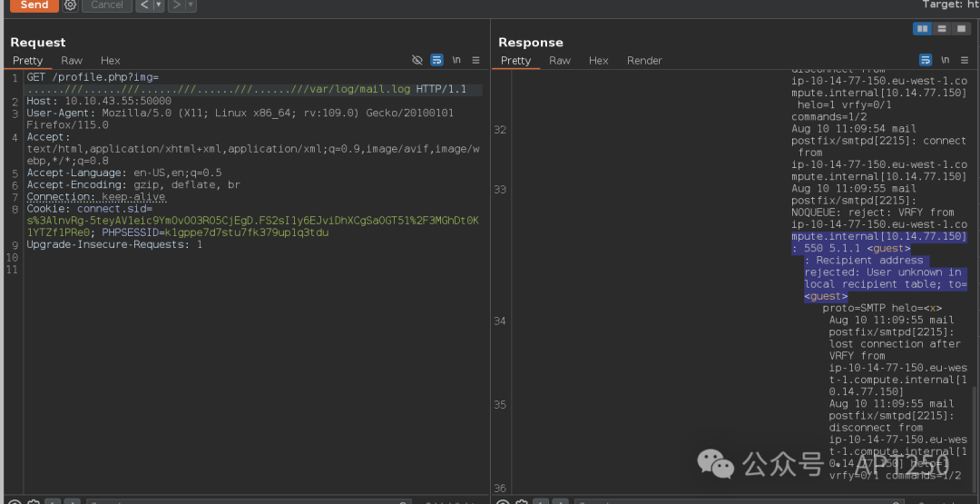Toggle the \n non-printable characters in Response
Screen dimensions: 980x504
[x=946, y=60]
